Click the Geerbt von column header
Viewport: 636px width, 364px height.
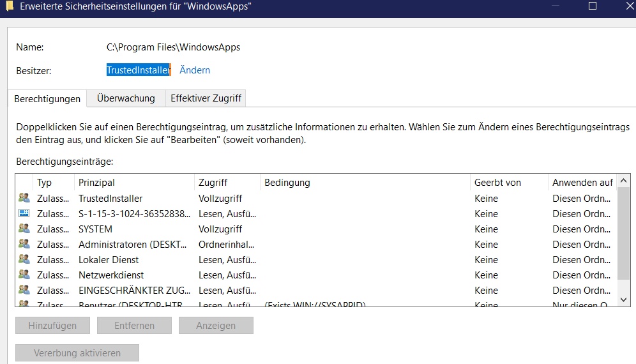click(x=509, y=183)
